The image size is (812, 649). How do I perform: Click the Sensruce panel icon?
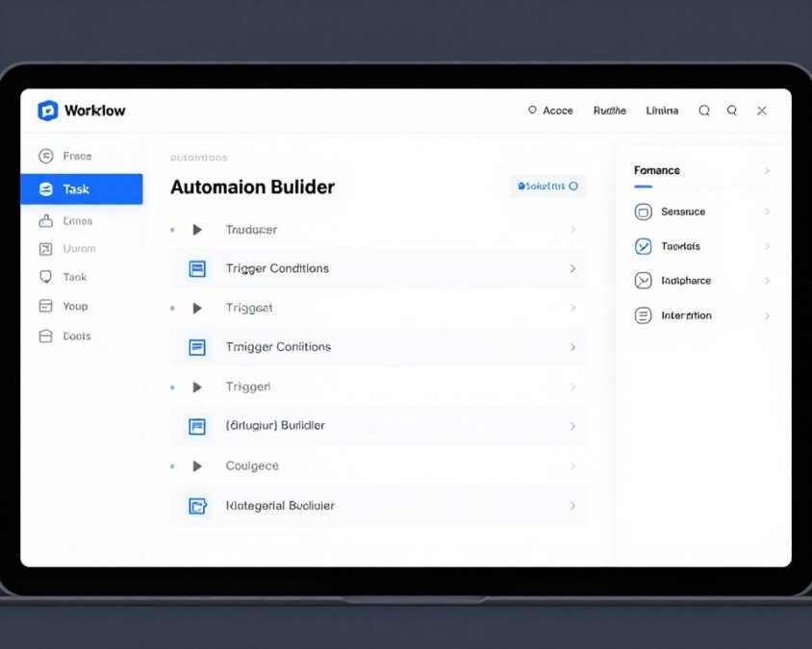tap(641, 212)
